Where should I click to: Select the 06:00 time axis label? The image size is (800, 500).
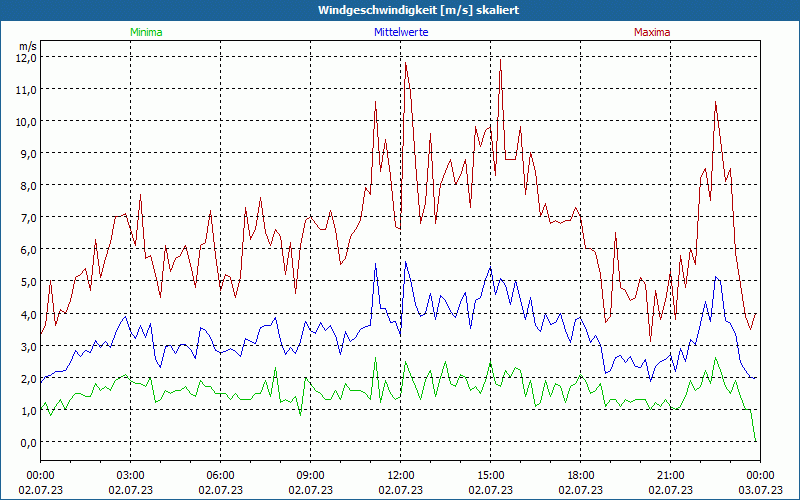pyautogui.click(x=220, y=475)
